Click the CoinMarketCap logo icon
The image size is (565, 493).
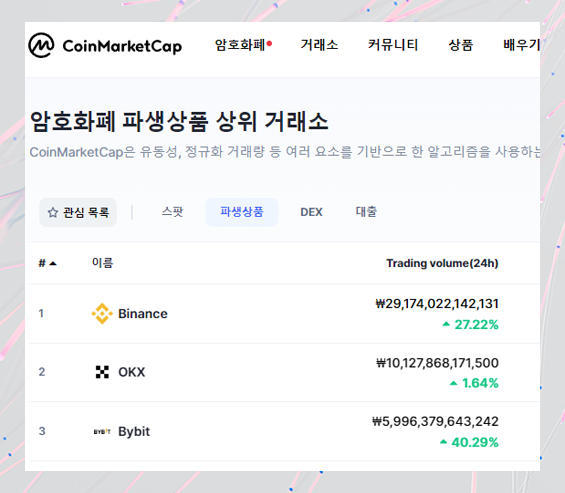click(41, 45)
